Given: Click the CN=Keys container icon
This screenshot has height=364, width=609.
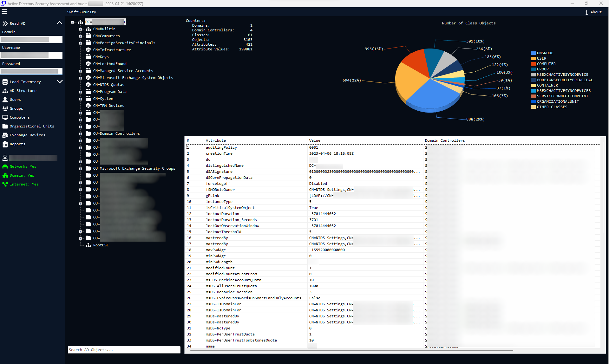Looking at the screenshot, I should coord(88,57).
